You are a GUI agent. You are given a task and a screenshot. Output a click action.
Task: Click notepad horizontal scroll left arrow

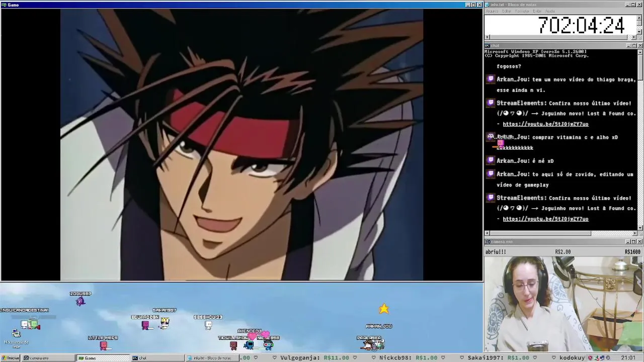click(x=487, y=37)
